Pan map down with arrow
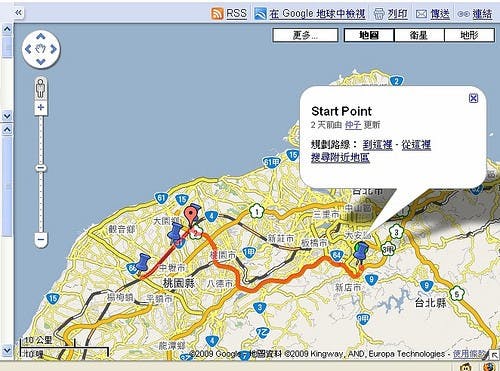The image size is (500, 371). [41, 62]
